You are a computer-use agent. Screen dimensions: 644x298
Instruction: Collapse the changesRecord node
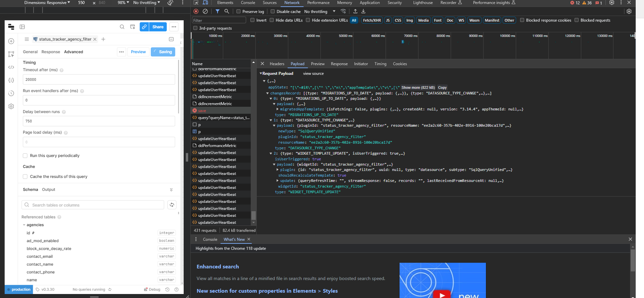tap(267, 93)
